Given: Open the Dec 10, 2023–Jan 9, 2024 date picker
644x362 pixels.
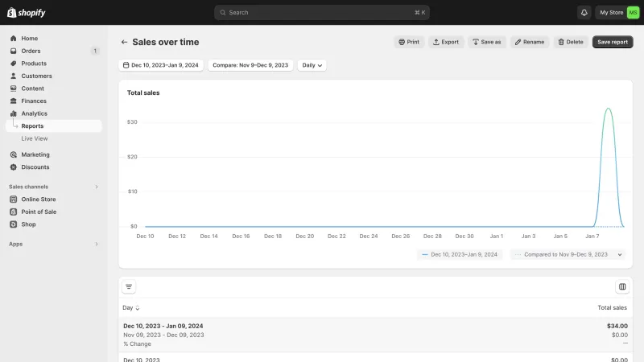Looking at the screenshot, I should (161, 65).
